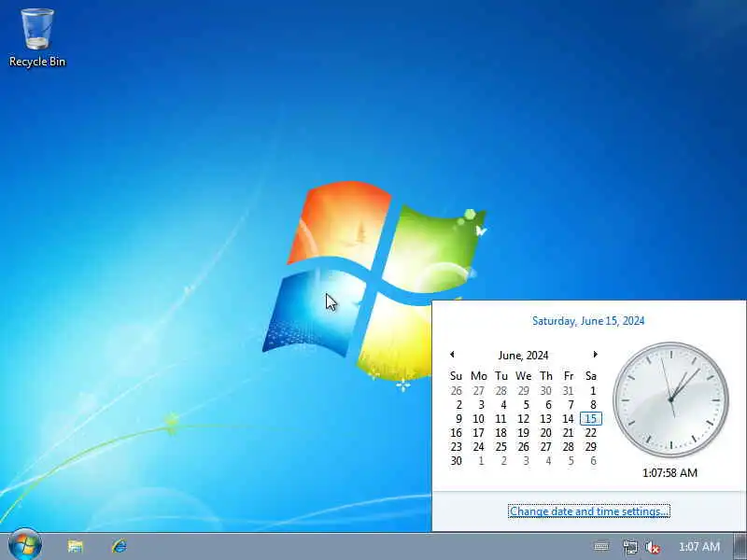Click the We weekday column header
Screen dimensions: 747x560
click(x=523, y=376)
